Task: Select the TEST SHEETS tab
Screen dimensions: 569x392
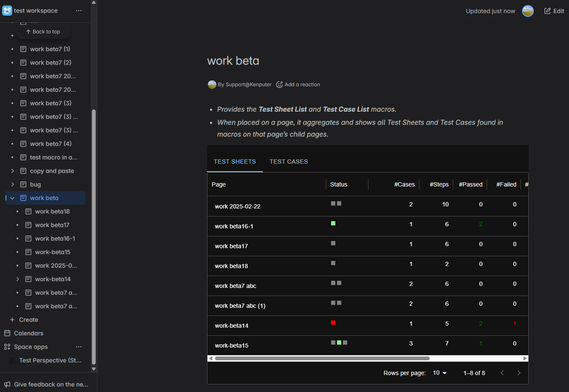Action: (235, 162)
